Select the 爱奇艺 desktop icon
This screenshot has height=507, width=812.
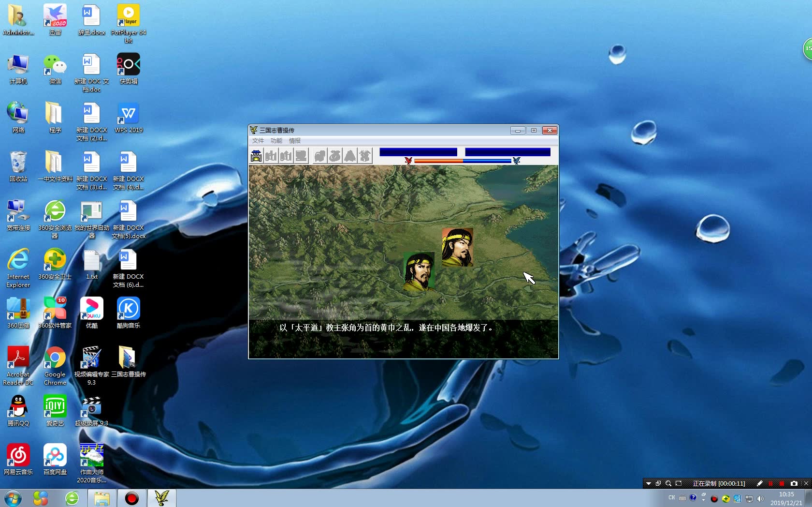[55, 410]
